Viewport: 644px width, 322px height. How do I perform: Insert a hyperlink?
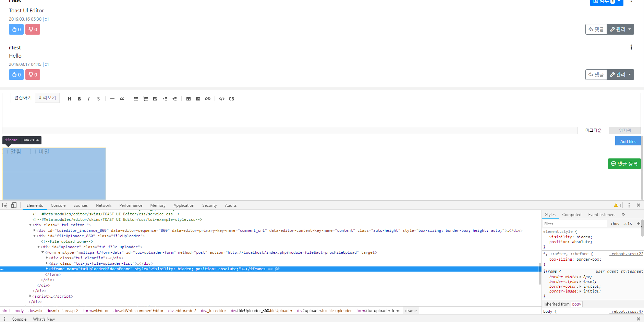pyautogui.click(x=208, y=99)
